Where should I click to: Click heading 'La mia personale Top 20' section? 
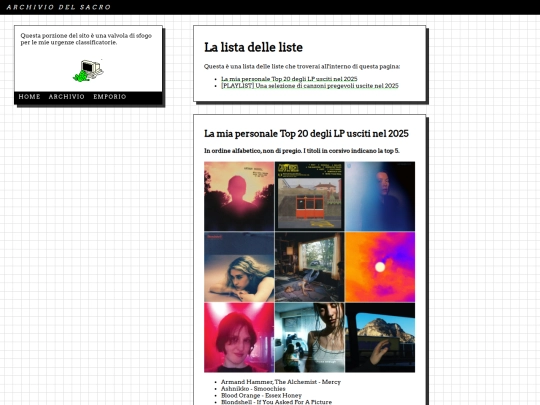[x=306, y=134]
